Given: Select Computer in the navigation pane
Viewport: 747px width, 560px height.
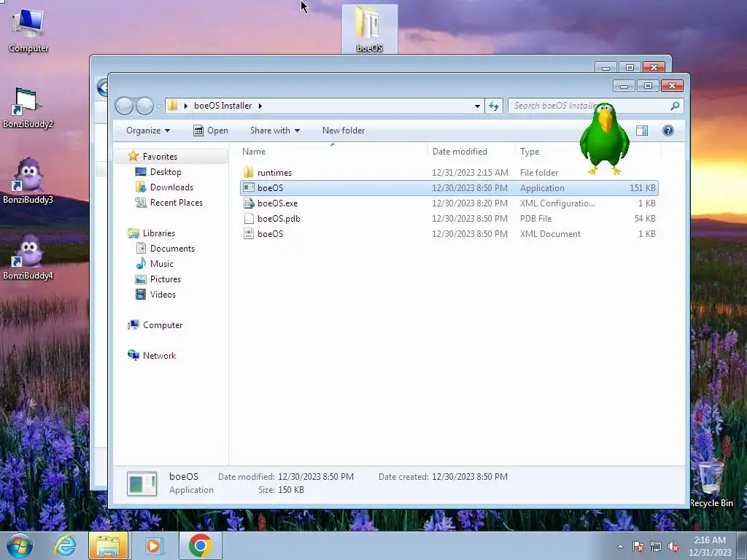Looking at the screenshot, I should point(163,324).
